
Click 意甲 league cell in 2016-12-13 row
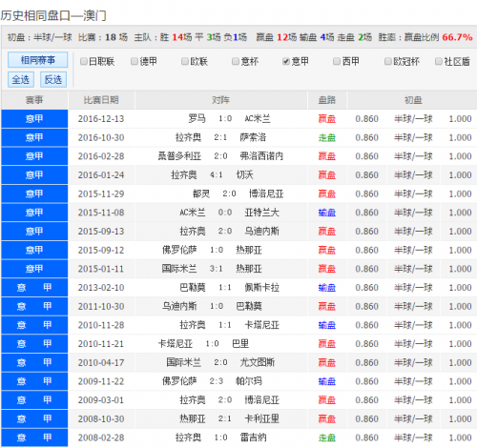(x=34, y=119)
